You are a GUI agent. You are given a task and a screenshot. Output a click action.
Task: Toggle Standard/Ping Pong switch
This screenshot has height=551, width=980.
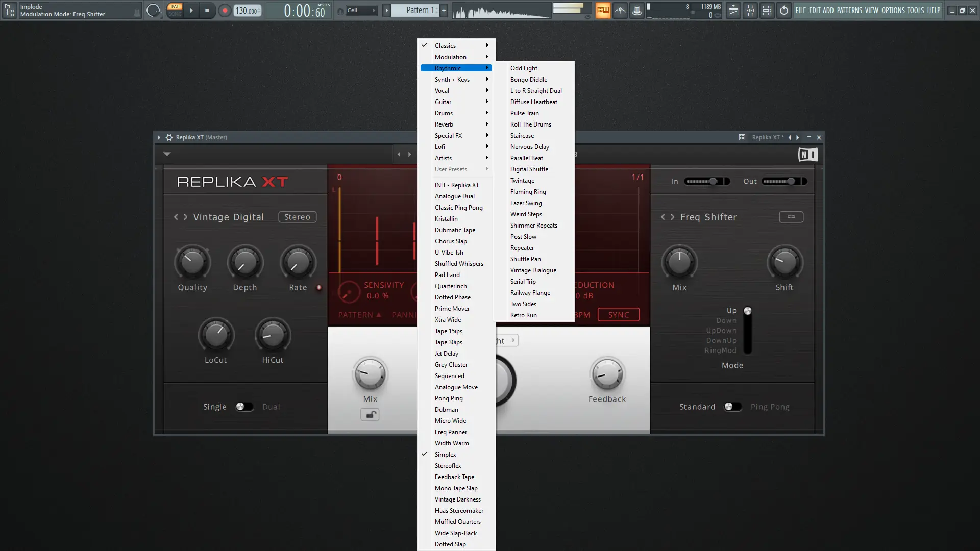[x=732, y=407]
